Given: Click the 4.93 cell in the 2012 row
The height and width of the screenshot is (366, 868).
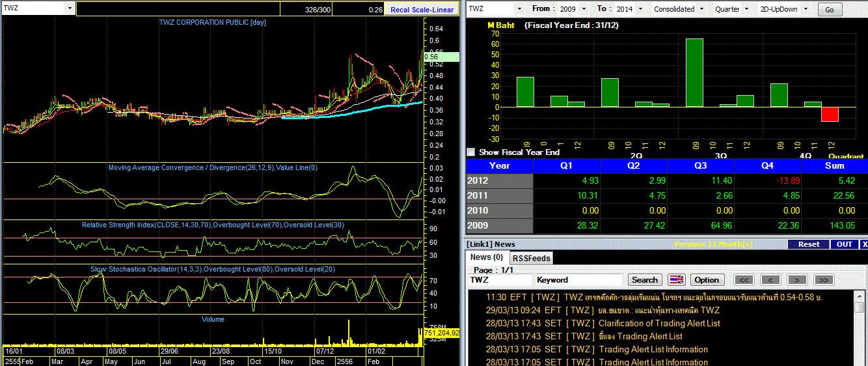Looking at the screenshot, I should [567, 180].
